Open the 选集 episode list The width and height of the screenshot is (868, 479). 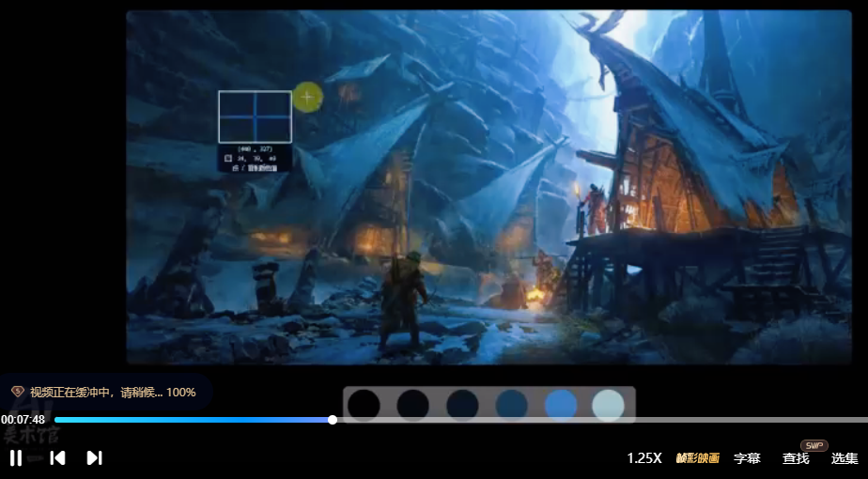845,458
